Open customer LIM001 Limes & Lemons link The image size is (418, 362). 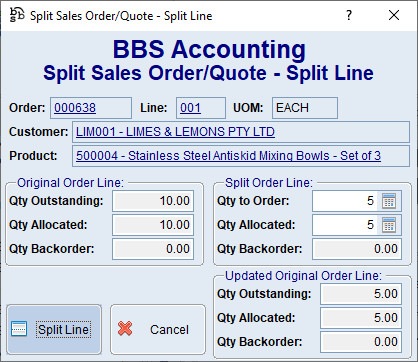point(175,132)
